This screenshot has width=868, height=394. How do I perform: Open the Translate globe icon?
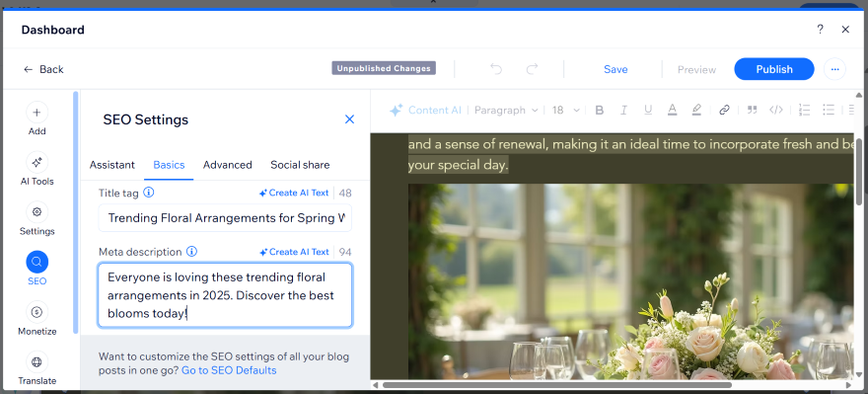tap(37, 361)
